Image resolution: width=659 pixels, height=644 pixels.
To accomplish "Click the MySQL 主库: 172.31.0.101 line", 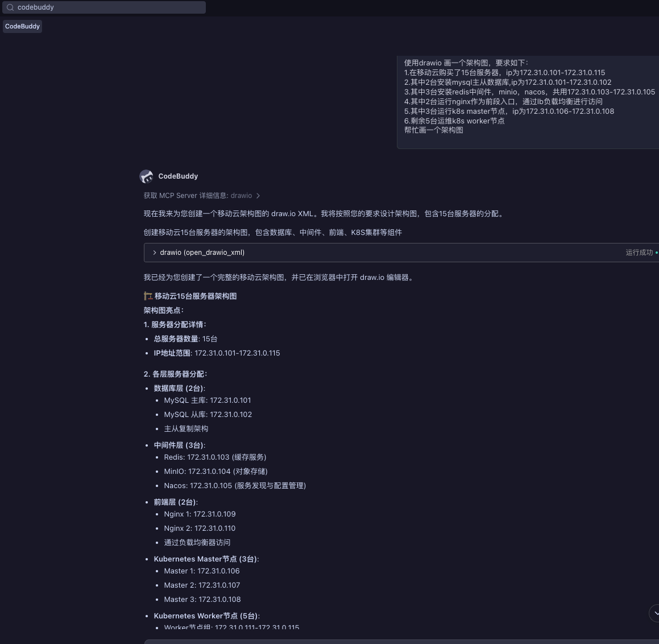I will [x=207, y=401].
